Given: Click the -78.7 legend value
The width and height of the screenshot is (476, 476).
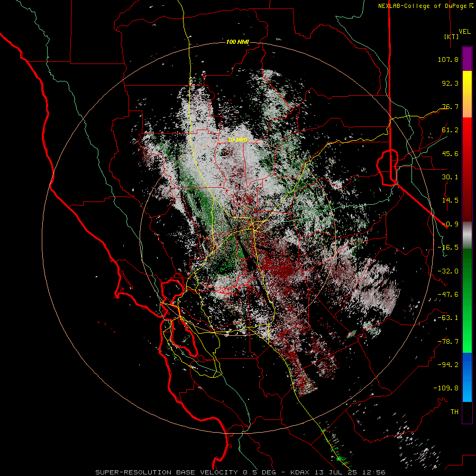Looking at the screenshot, I should point(448,342).
